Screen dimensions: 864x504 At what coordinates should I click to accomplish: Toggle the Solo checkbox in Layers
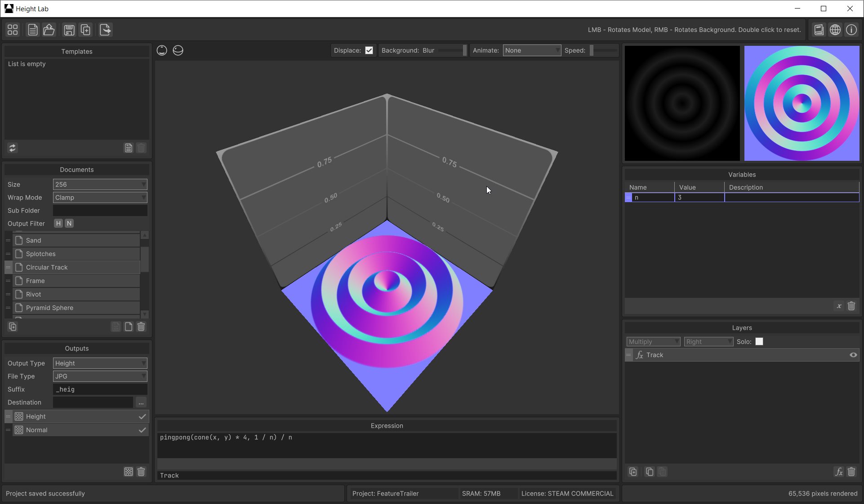(x=759, y=341)
